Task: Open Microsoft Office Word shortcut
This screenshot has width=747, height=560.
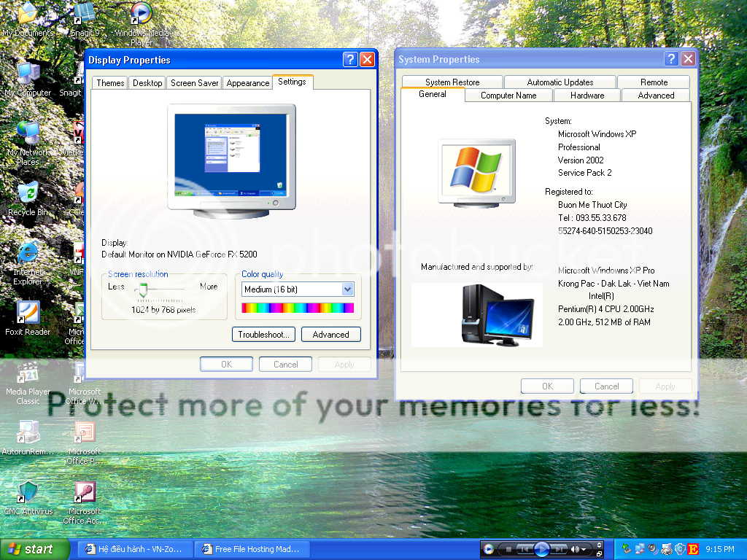Action: point(85,383)
